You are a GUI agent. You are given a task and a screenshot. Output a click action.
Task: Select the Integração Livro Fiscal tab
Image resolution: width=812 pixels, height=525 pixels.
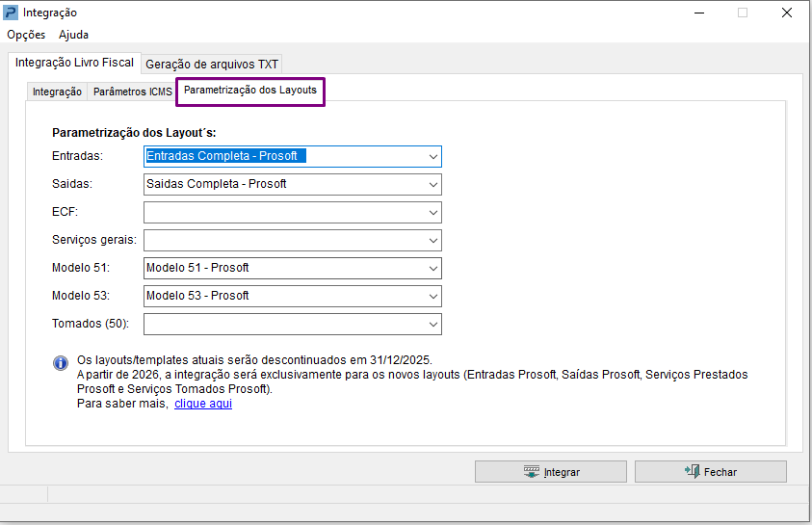tap(75, 63)
